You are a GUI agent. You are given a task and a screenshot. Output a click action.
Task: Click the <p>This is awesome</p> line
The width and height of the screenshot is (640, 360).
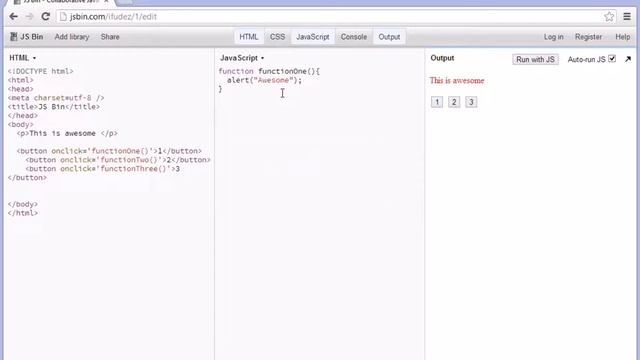click(67, 133)
